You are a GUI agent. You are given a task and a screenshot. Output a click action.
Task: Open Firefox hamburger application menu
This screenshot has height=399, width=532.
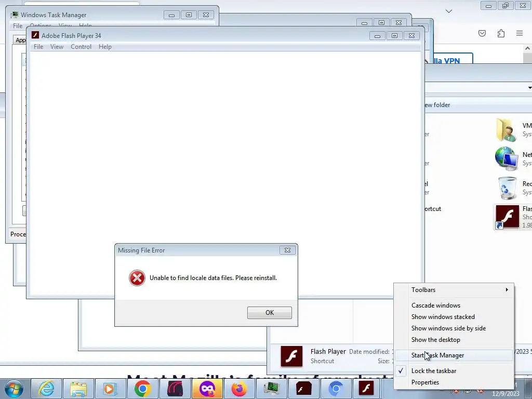pyautogui.click(x=520, y=33)
